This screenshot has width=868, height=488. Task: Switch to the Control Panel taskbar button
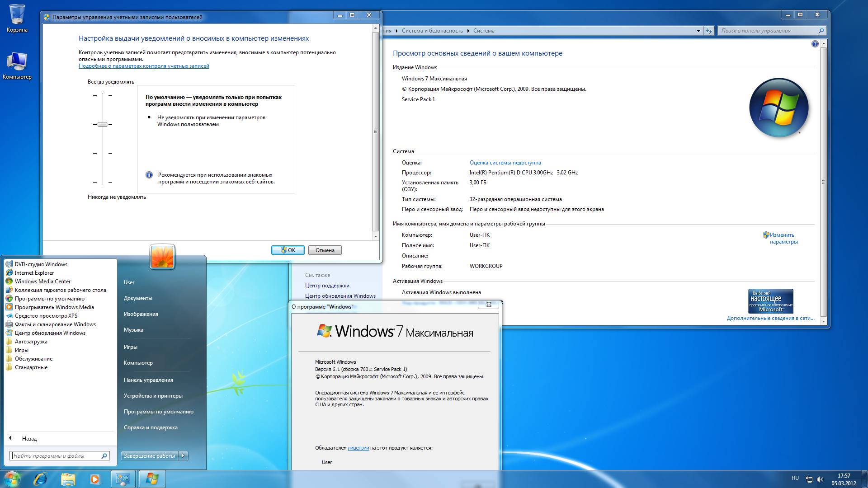(123, 479)
